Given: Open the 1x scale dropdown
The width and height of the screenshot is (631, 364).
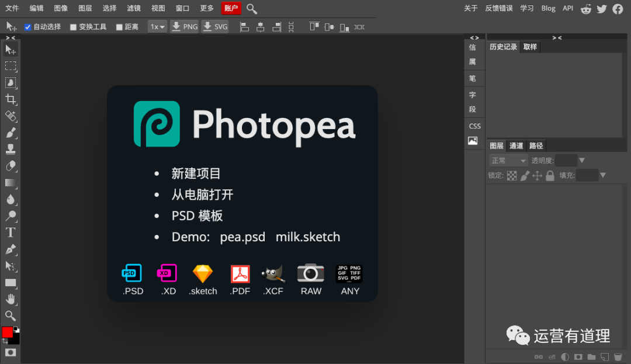Looking at the screenshot, I should coord(157,27).
